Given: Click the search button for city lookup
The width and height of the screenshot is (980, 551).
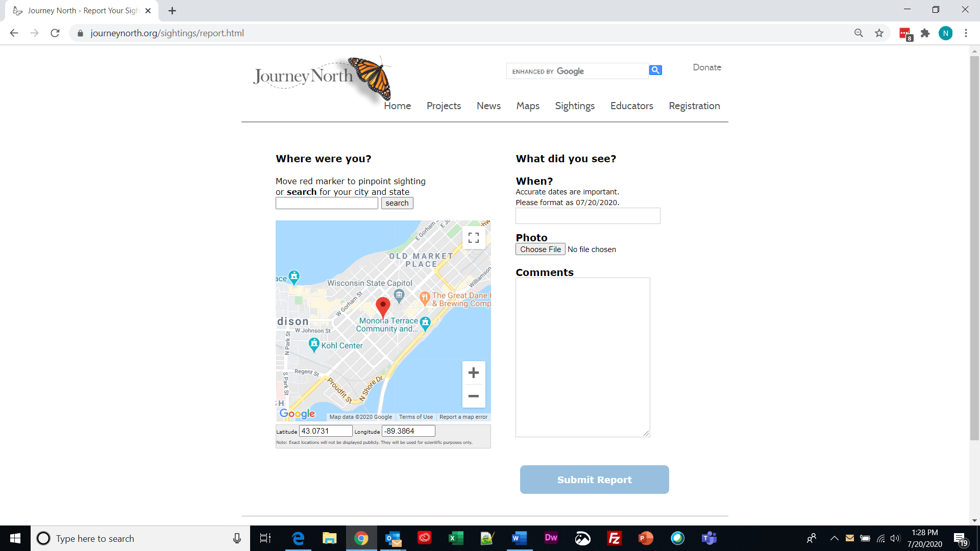Looking at the screenshot, I should tap(397, 203).
